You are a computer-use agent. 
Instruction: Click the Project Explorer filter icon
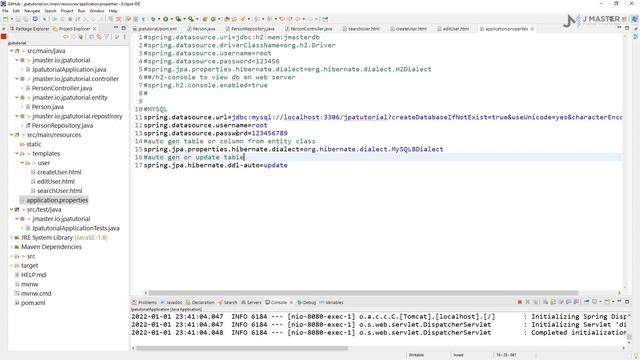point(107,37)
